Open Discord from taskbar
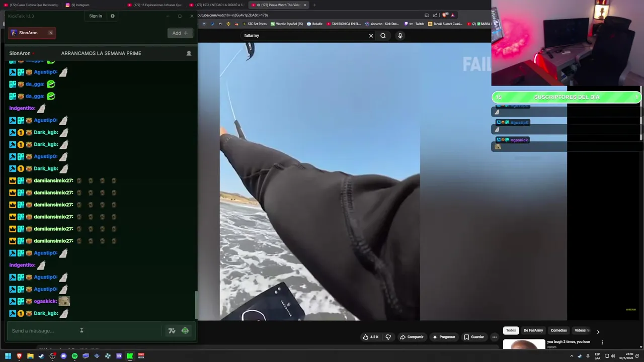The height and width of the screenshot is (362, 644). tap(63, 356)
